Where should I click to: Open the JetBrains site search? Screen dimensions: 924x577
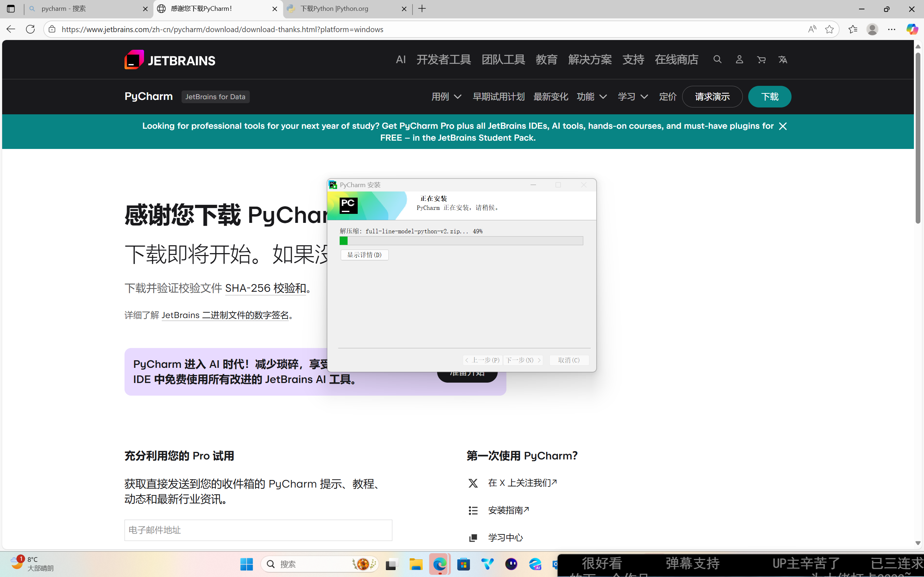717,60
